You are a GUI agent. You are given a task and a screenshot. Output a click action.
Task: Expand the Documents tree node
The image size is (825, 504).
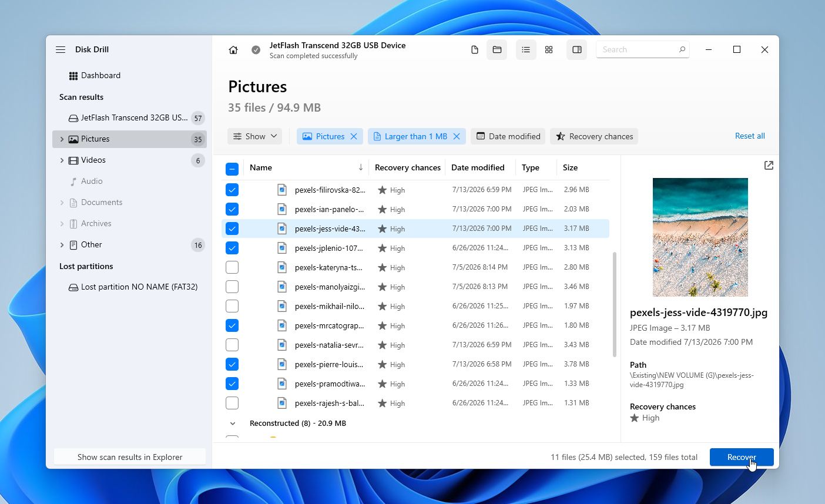click(62, 203)
